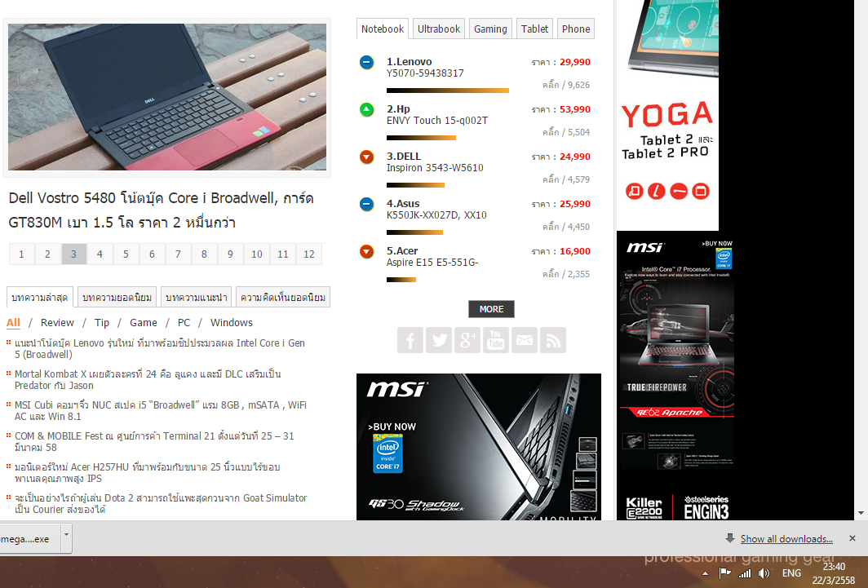
Task: Go to slide page 11
Action: pos(283,254)
